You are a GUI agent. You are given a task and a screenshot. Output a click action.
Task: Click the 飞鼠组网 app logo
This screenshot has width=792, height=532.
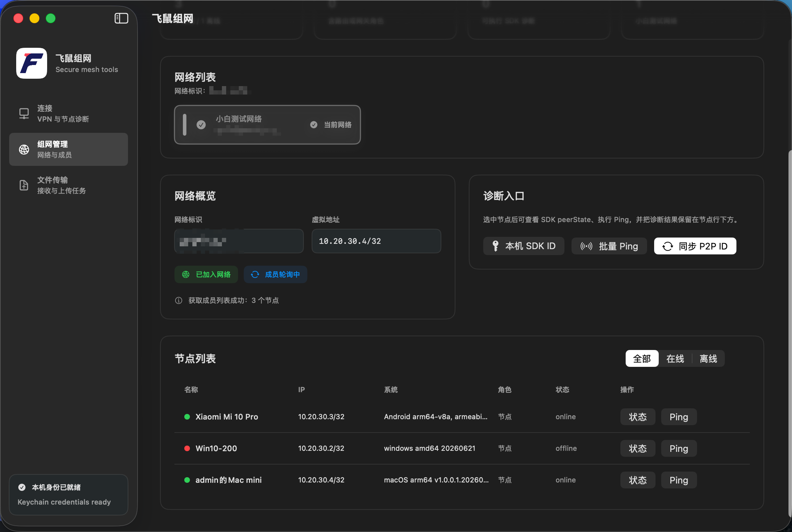click(32, 63)
